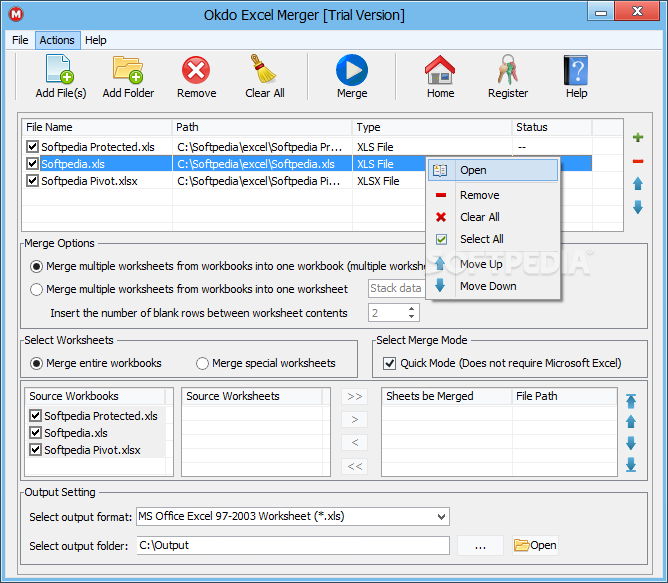This screenshot has width=668, height=583.
Task: Select merge into one worksheet option
Action: pyautogui.click(x=36, y=289)
